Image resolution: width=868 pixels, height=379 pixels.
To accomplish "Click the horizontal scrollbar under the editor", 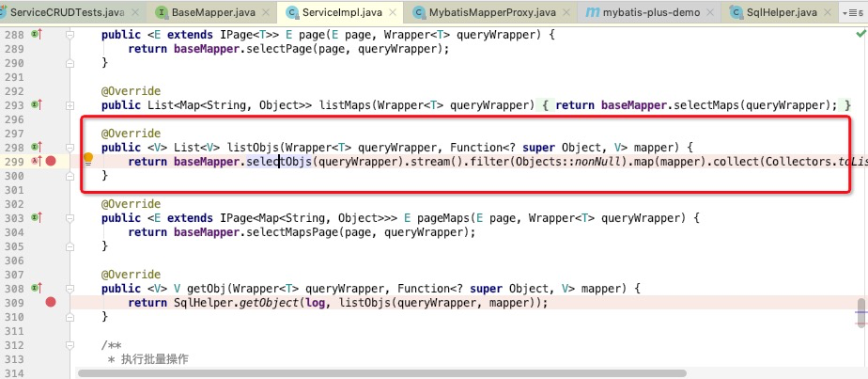I will pos(376,372).
